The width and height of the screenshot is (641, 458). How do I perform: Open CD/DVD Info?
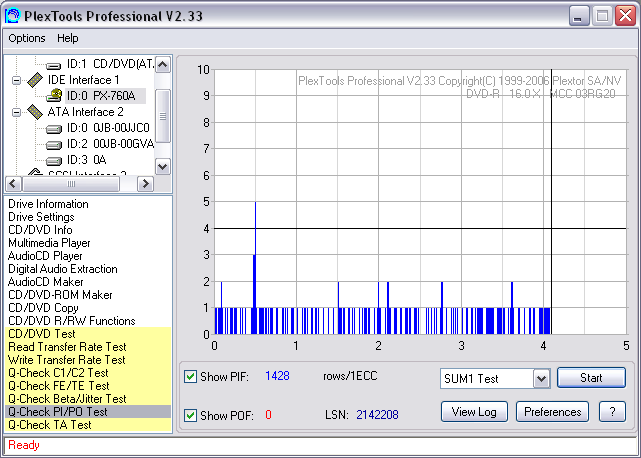(40, 230)
